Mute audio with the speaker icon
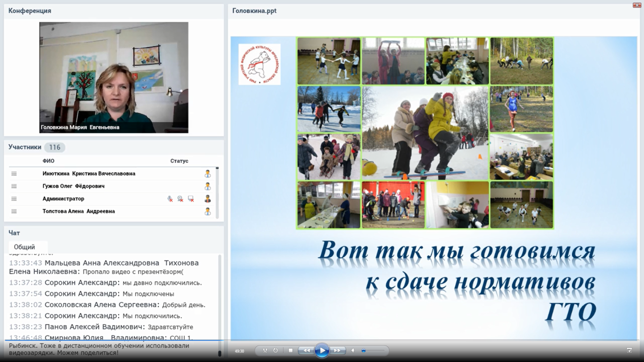The height and width of the screenshot is (362, 644). click(x=353, y=350)
